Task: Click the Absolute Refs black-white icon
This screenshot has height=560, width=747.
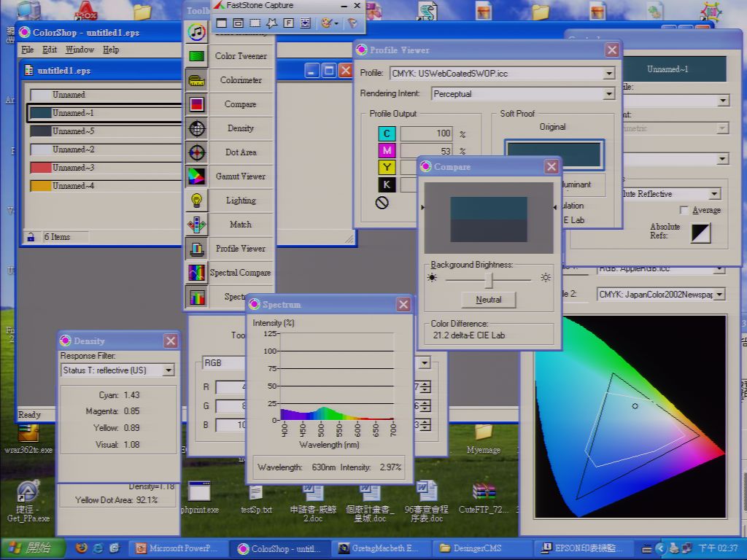Action: pos(701,233)
